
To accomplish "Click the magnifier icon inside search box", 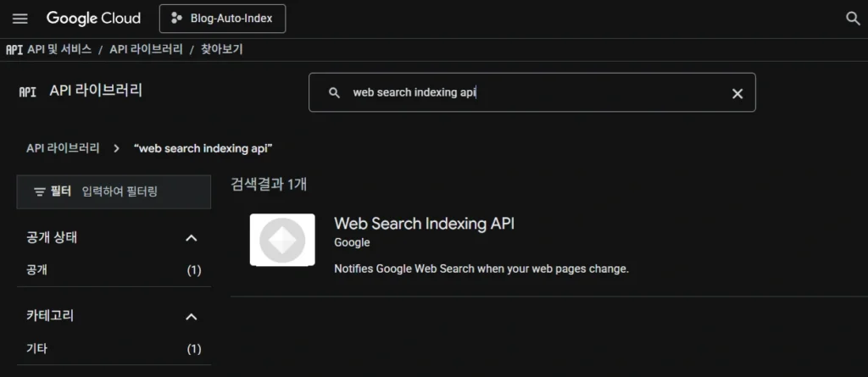I will [334, 93].
